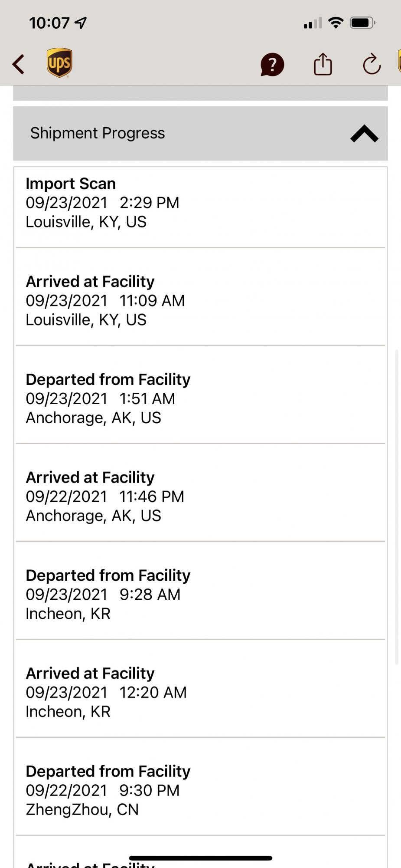This screenshot has height=868, width=401.
Task: Tap the Wi-Fi status icon
Action: click(x=336, y=23)
